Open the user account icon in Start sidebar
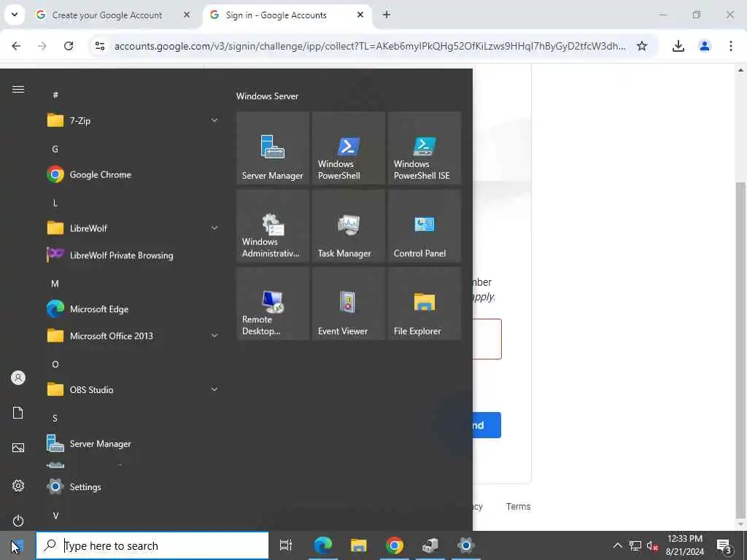The height and width of the screenshot is (560, 747). (x=18, y=378)
